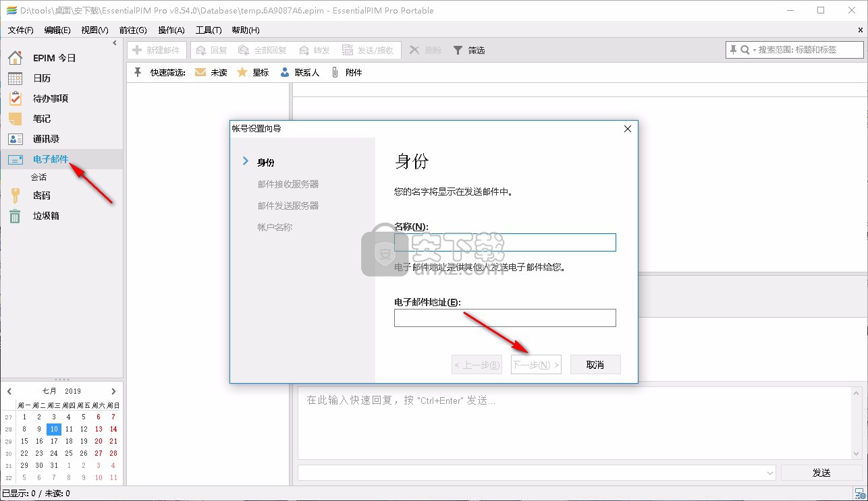The width and height of the screenshot is (868, 501).
Task: Select 会话 under email
Action: [x=39, y=177]
